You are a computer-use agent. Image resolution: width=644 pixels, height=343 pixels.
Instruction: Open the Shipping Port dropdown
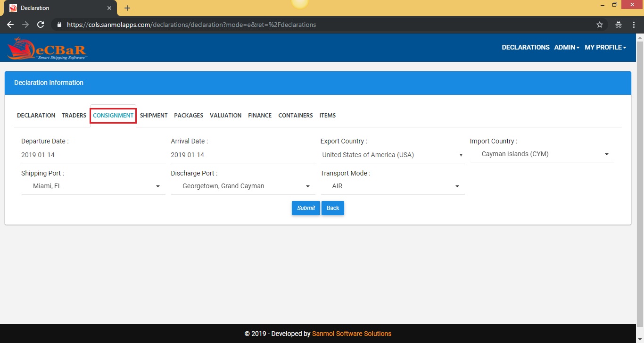[93, 186]
